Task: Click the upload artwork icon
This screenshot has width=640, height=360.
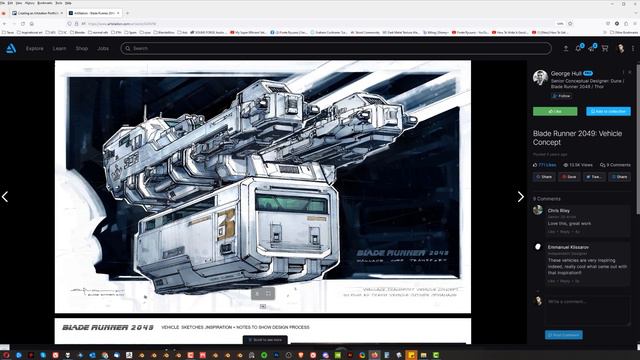Action: [566, 49]
